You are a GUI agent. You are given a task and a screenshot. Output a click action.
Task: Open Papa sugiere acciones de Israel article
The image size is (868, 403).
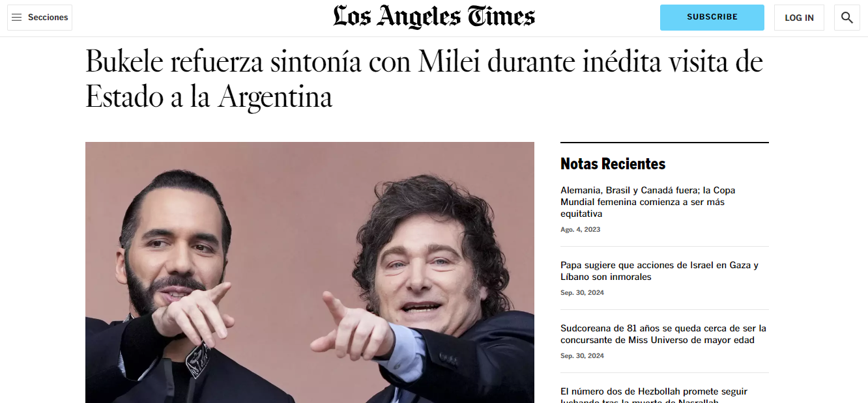659,271
